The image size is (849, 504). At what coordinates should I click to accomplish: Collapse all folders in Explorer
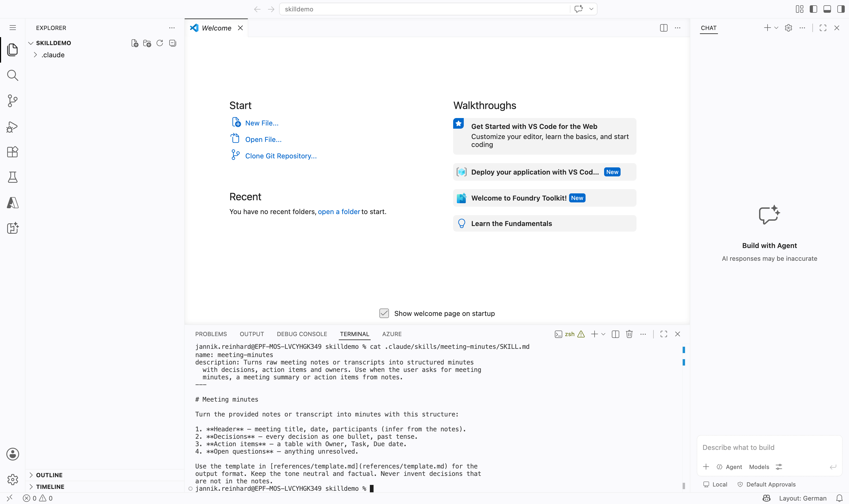pyautogui.click(x=172, y=43)
